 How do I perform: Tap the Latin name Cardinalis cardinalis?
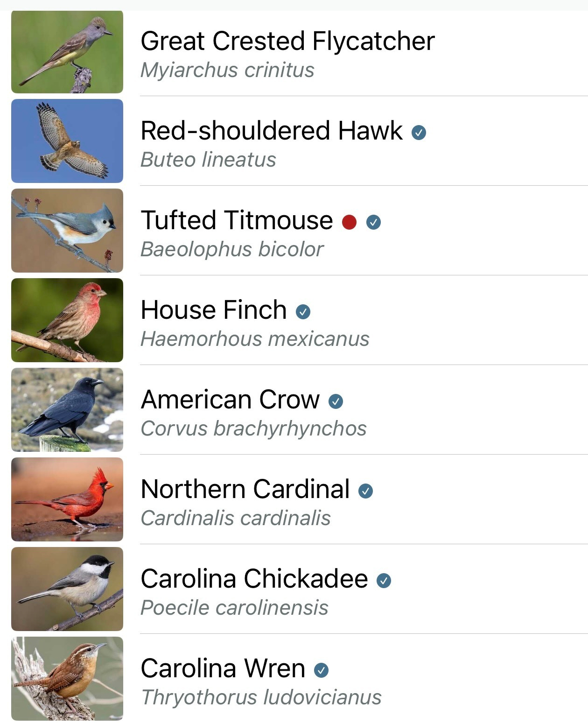(x=236, y=518)
